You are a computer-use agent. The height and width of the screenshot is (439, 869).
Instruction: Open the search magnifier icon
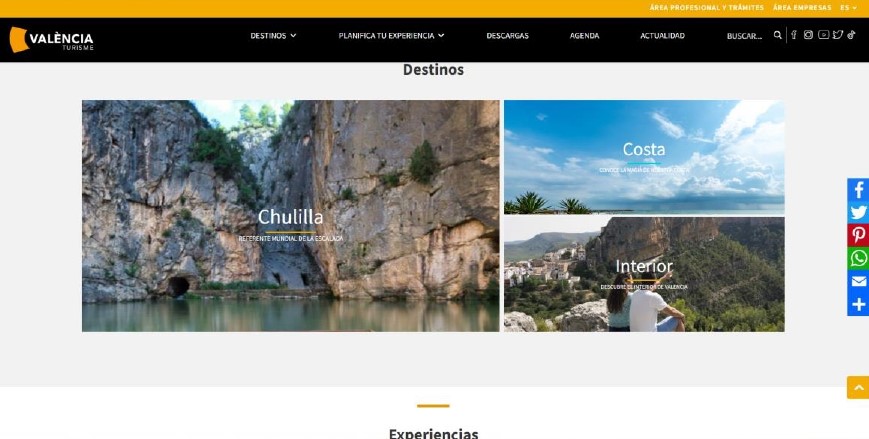(x=778, y=35)
